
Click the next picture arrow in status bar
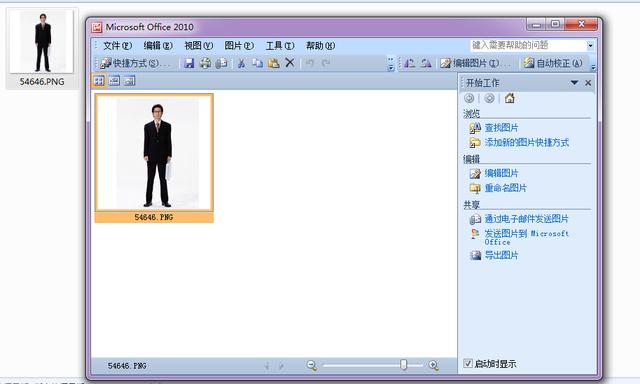tap(281, 366)
